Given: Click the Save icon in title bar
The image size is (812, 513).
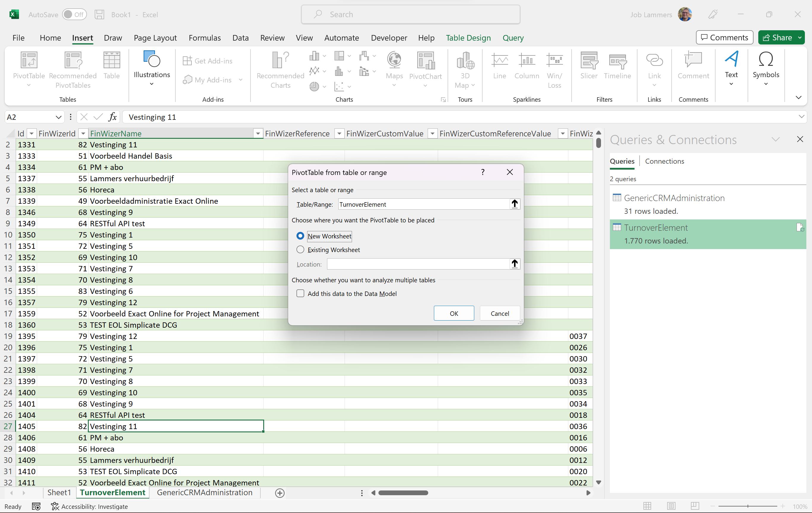Looking at the screenshot, I should coord(99,15).
